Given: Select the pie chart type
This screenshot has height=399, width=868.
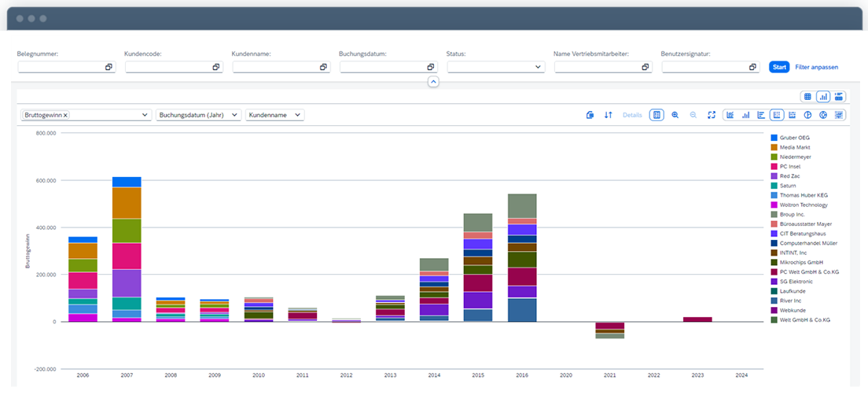Looking at the screenshot, I should coord(807,115).
